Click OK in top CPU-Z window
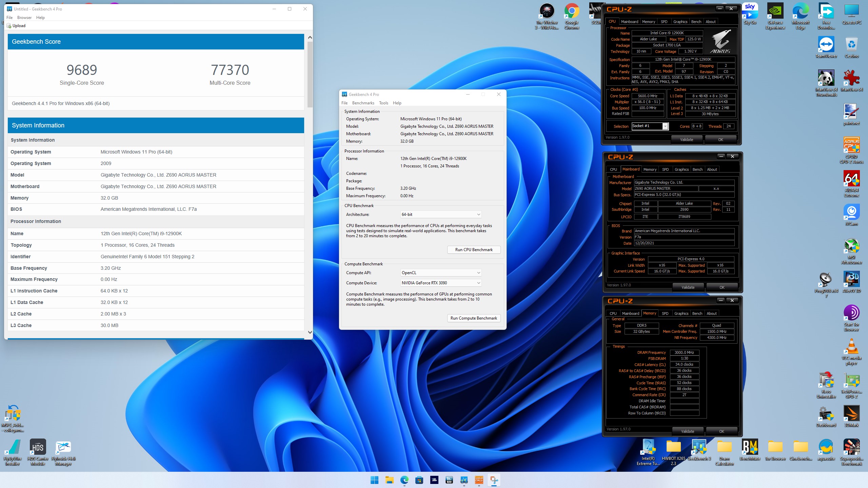The width and height of the screenshot is (868, 488). [721, 140]
